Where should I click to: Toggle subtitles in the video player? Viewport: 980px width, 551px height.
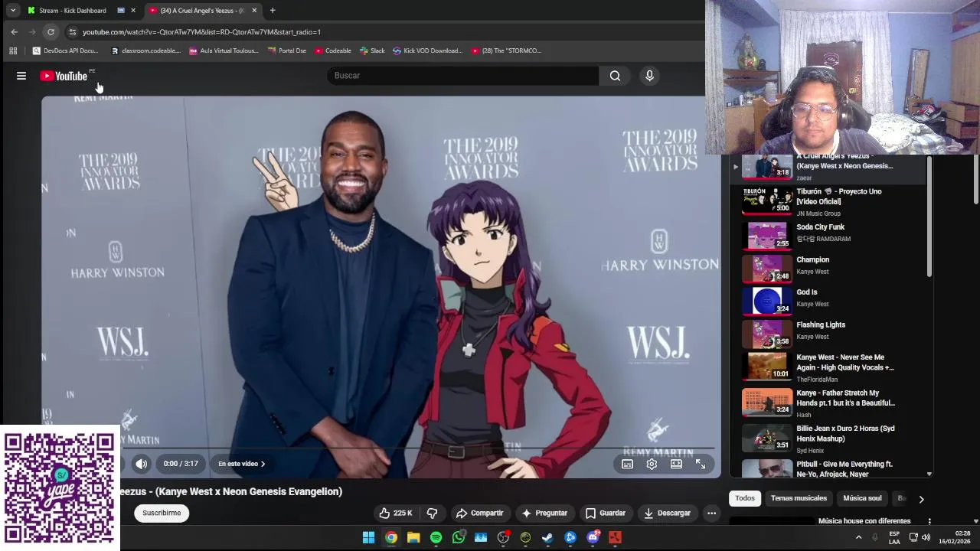click(627, 464)
